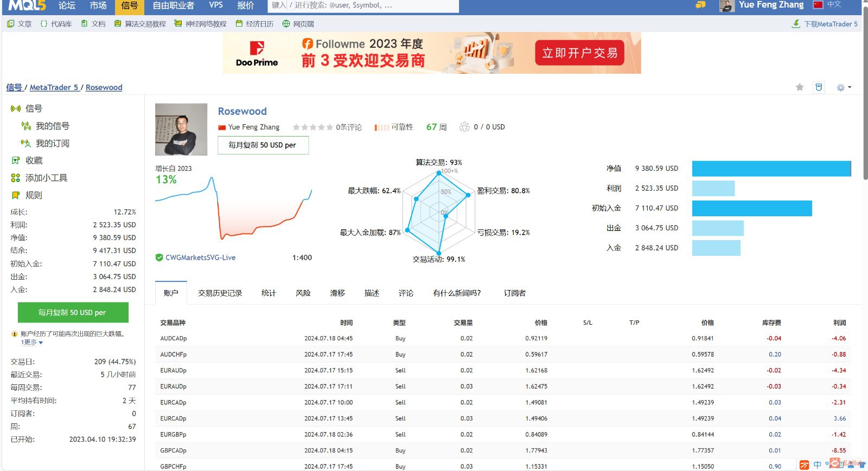Select the 账户 account tab
This screenshot has width=868, height=471.
click(x=171, y=293)
